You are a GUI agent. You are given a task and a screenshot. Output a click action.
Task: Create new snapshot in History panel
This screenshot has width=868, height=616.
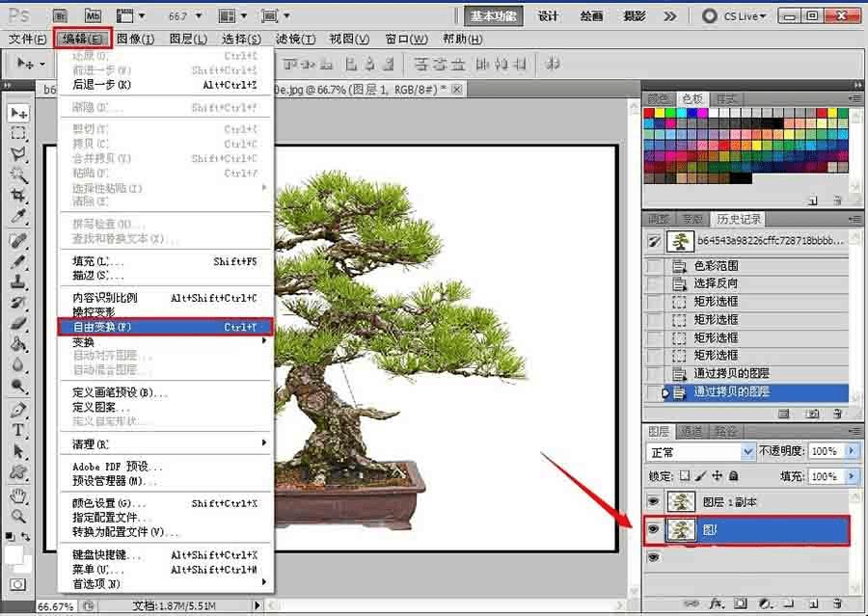point(813,414)
